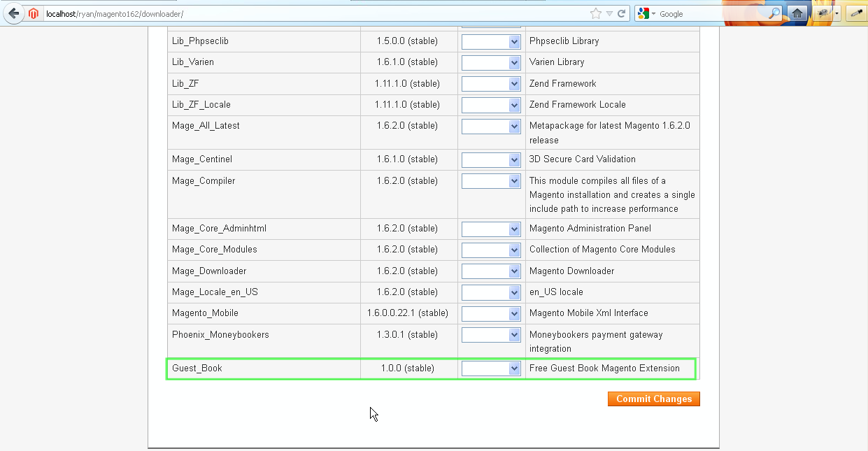
Task: Expand the Magento_Mobile action dropdown
Action: tap(491, 313)
